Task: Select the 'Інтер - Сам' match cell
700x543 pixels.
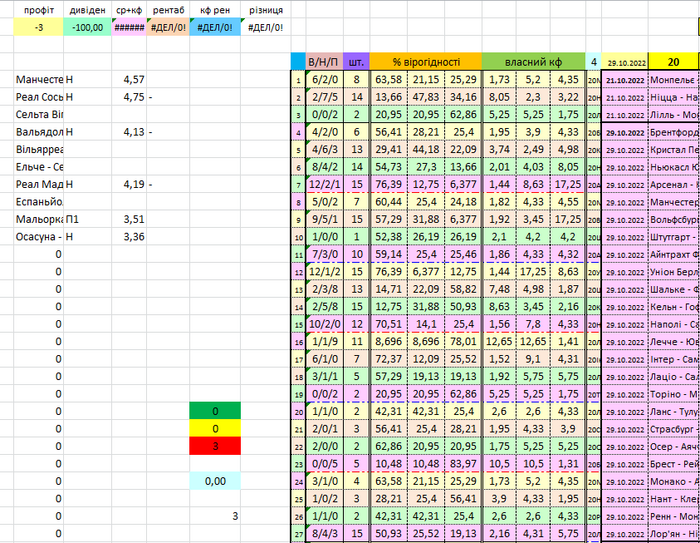Action: coord(673,359)
